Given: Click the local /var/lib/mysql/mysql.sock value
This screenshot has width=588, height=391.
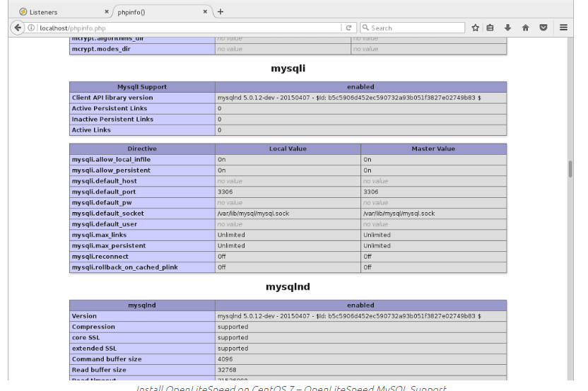Looking at the screenshot, I should click(288, 214).
